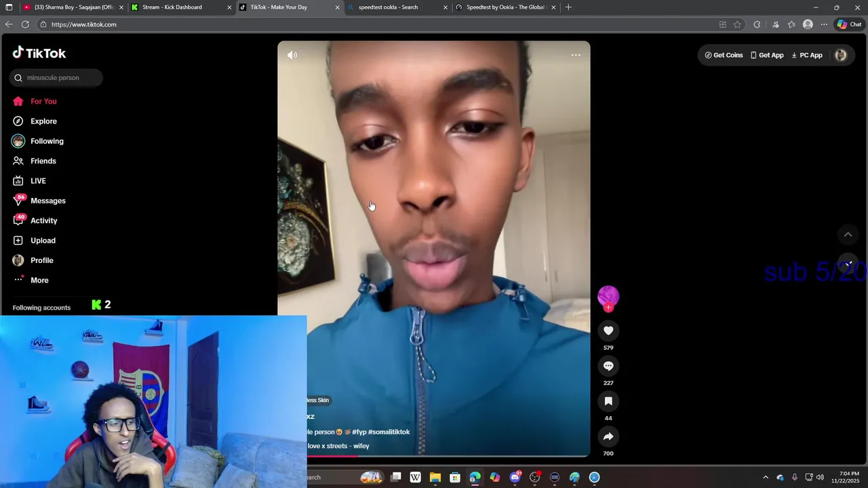The image size is (868, 488).
Task: Open the tab actions menu icon
Action: click(9, 7)
